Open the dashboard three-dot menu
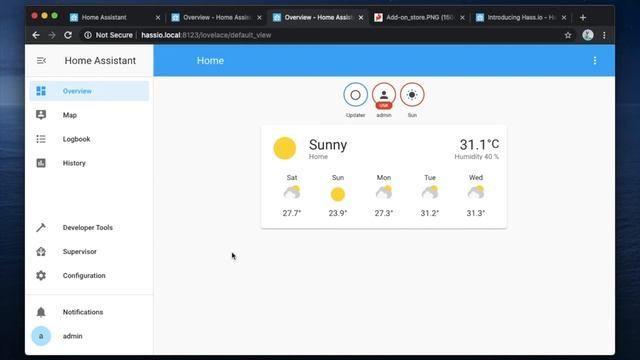The height and width of the screenshot is (360, 640). coord(595,61)
